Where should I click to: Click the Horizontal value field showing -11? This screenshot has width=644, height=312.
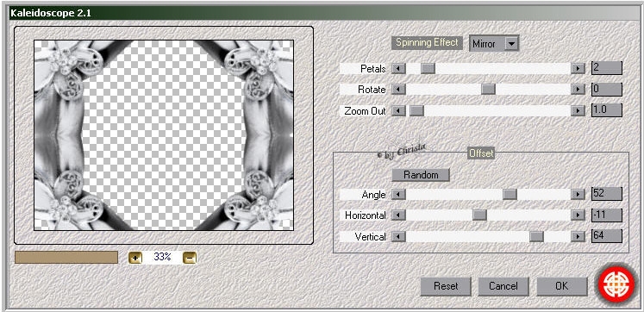tap(607, 215)
